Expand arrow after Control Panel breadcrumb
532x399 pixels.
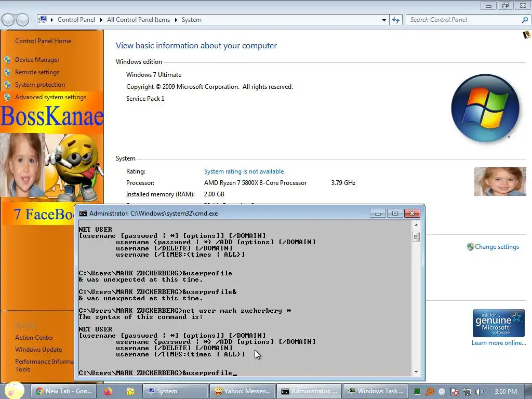tap(101, 20)
